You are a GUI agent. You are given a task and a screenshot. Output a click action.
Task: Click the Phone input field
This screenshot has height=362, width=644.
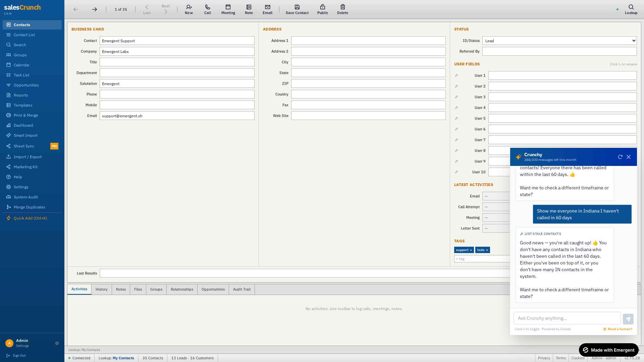coord(177,94)
